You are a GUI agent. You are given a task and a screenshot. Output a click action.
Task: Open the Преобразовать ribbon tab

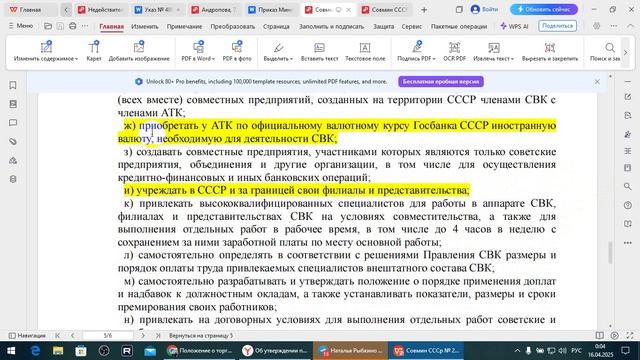click(233, 27)
